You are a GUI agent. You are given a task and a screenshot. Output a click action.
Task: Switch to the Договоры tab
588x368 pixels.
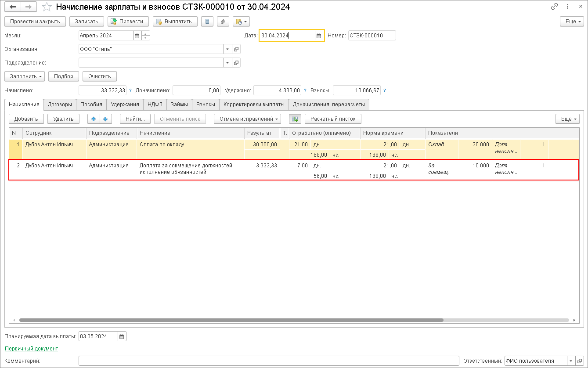pyautogui.click(x=60, y=105)
